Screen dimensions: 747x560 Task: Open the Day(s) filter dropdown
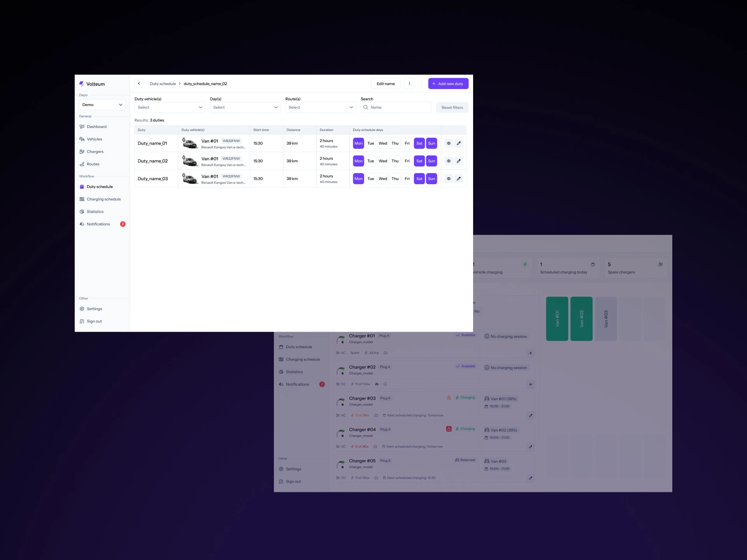pos(245,107)
